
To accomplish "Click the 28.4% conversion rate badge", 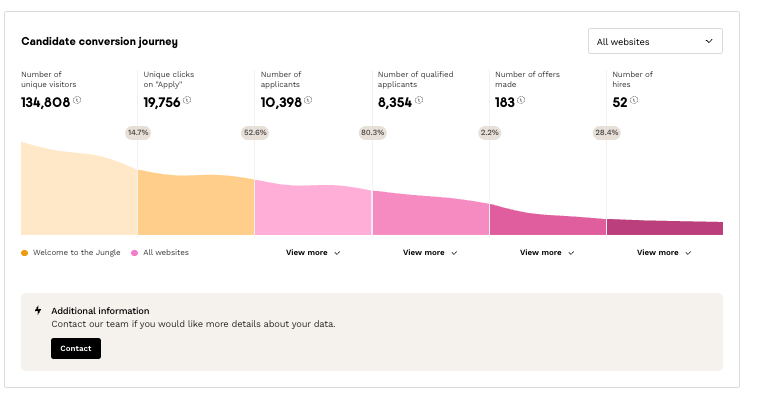I will tap(606, 132).
